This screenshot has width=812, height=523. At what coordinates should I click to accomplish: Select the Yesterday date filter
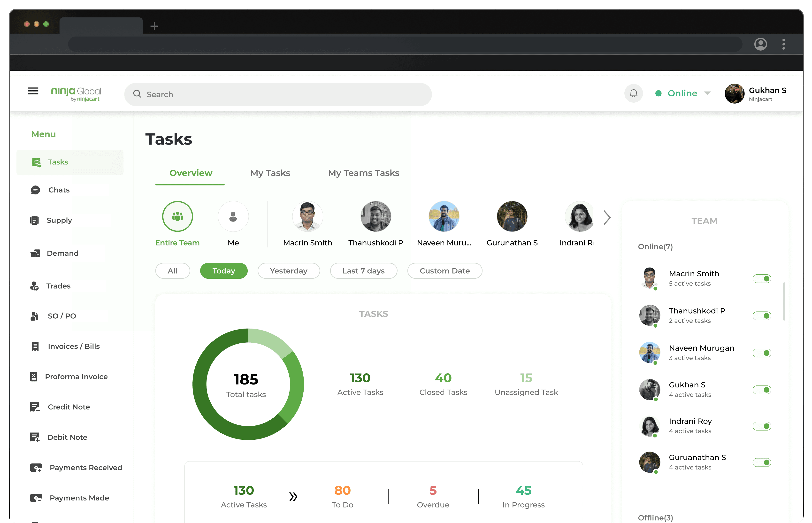pos(289,271)
